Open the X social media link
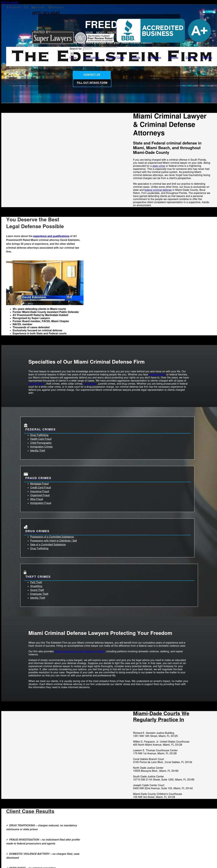The image size is (217, 868). click(26, 7)
